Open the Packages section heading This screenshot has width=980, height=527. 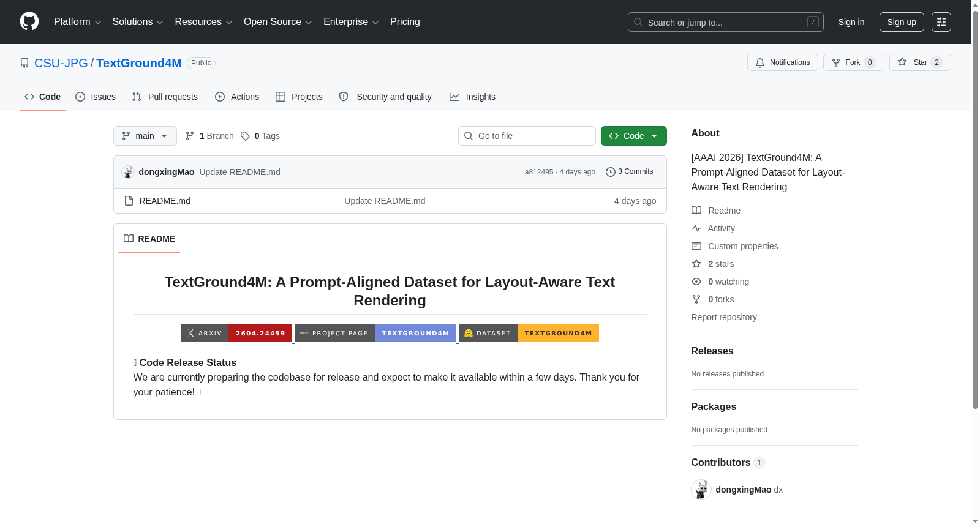pyautogui.click(x=714, y=407)
